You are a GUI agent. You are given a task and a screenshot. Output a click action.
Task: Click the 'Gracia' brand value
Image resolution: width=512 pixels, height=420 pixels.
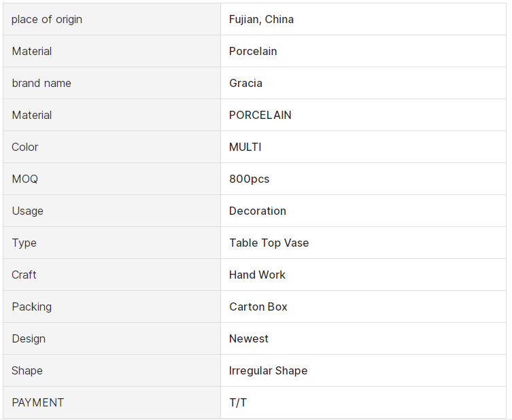click(x=245, y=83)
